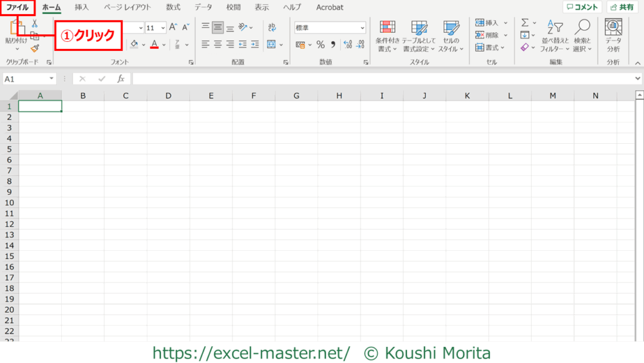Toggle the middle vertical align button

tap(218, 28)
